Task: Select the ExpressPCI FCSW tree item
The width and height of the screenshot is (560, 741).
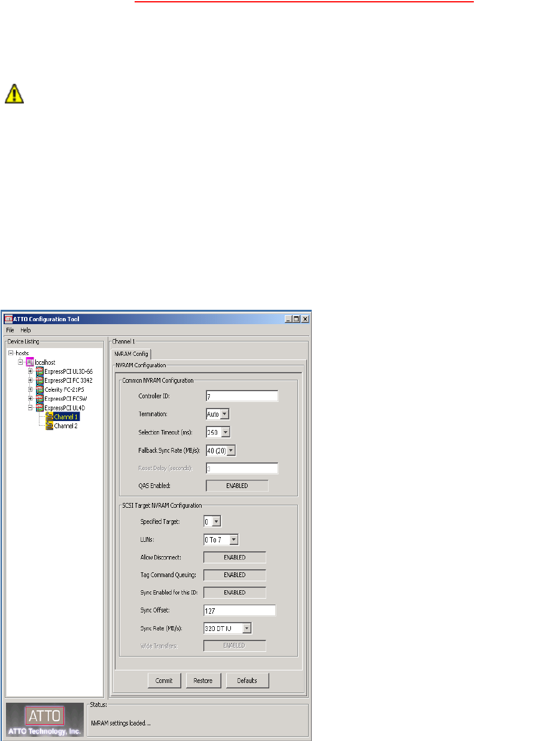Action: coord(66,398)
